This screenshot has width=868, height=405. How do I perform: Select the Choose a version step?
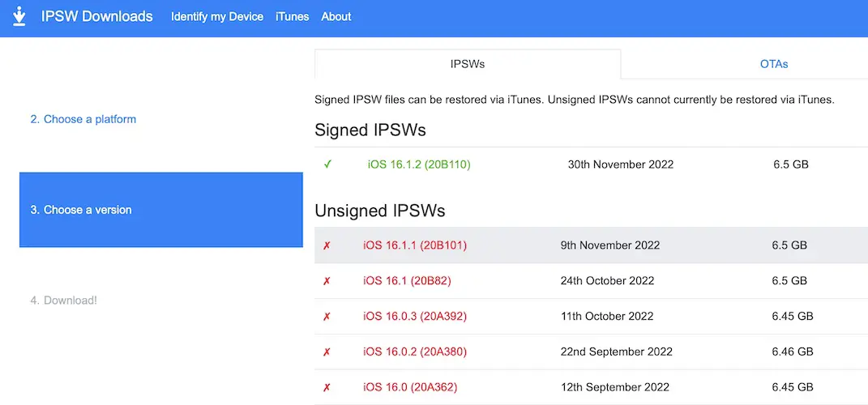click(81, 210)
